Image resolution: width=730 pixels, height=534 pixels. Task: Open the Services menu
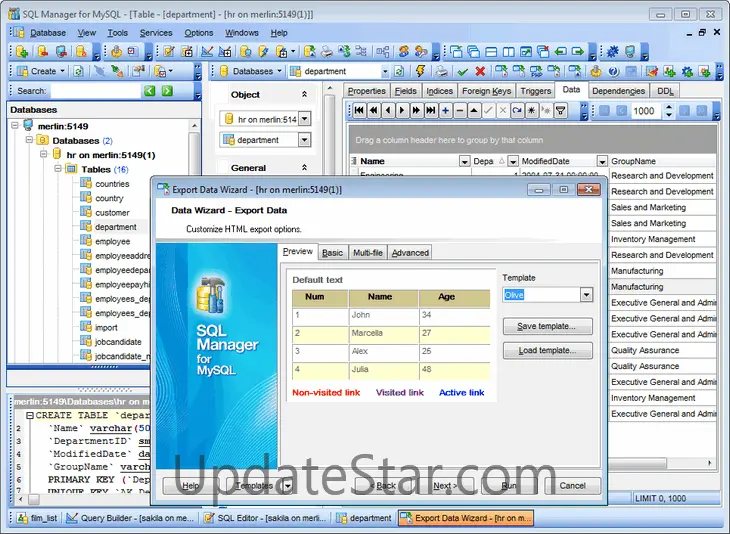(156, 33)
